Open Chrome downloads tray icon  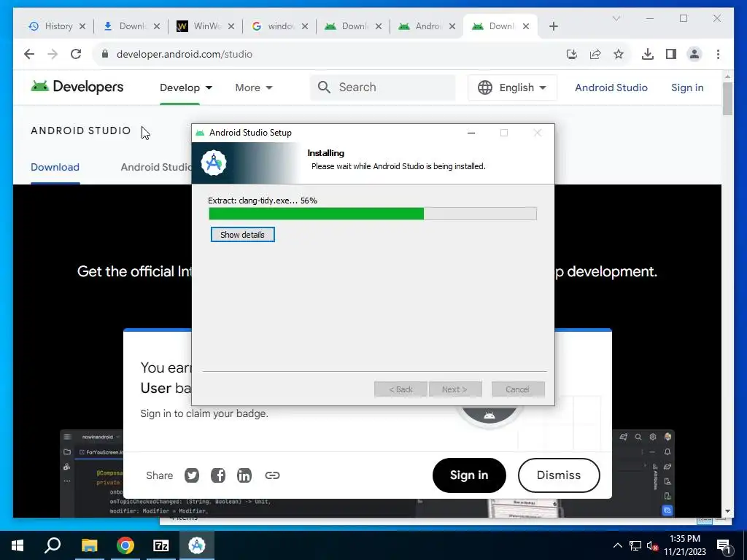(648, 54)
